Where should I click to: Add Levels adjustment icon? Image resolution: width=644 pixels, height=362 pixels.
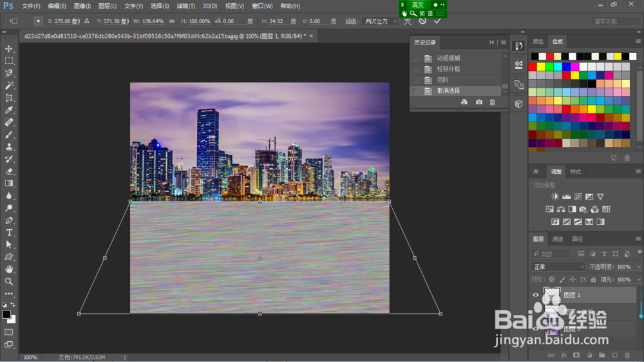point(566,196)
